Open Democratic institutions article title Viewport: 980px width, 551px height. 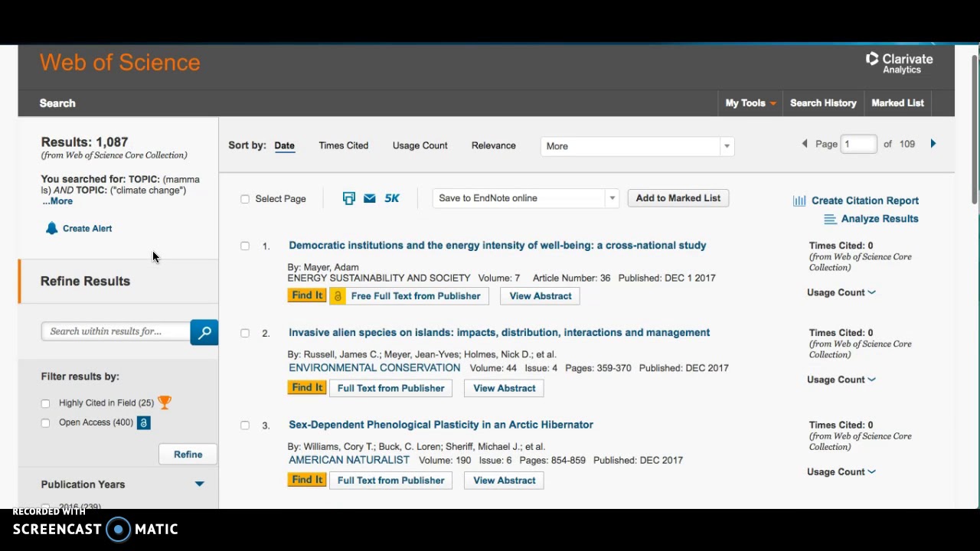pos(497,246)
